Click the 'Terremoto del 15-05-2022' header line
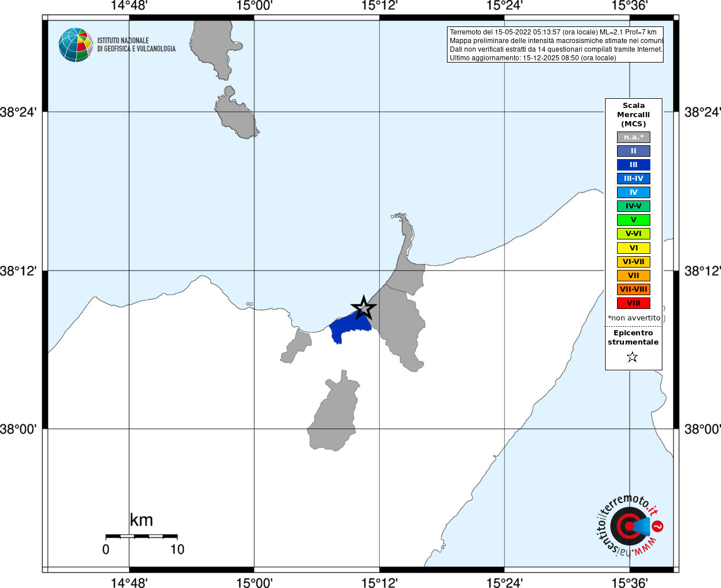Viewport: 721px width, 588px height. 553,32
